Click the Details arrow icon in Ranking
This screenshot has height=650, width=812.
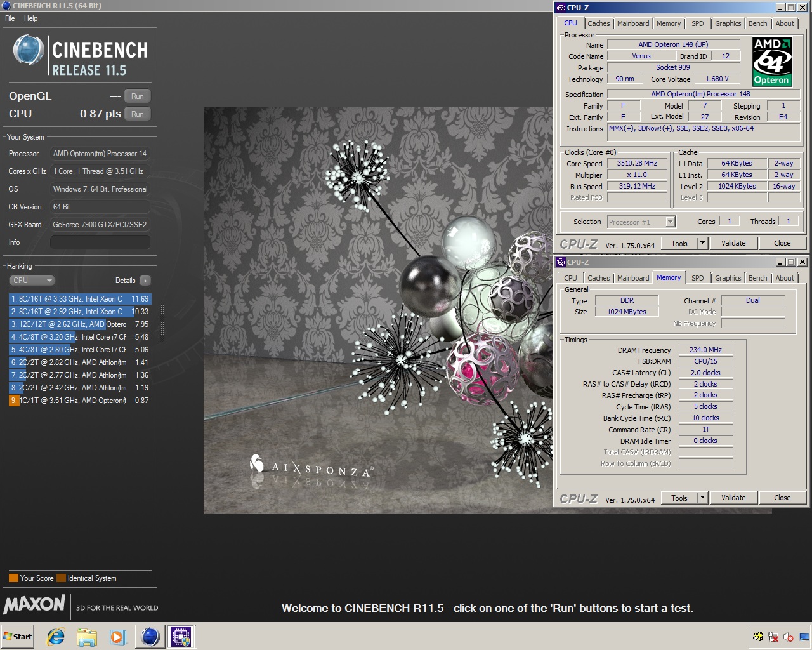(145, 281)
